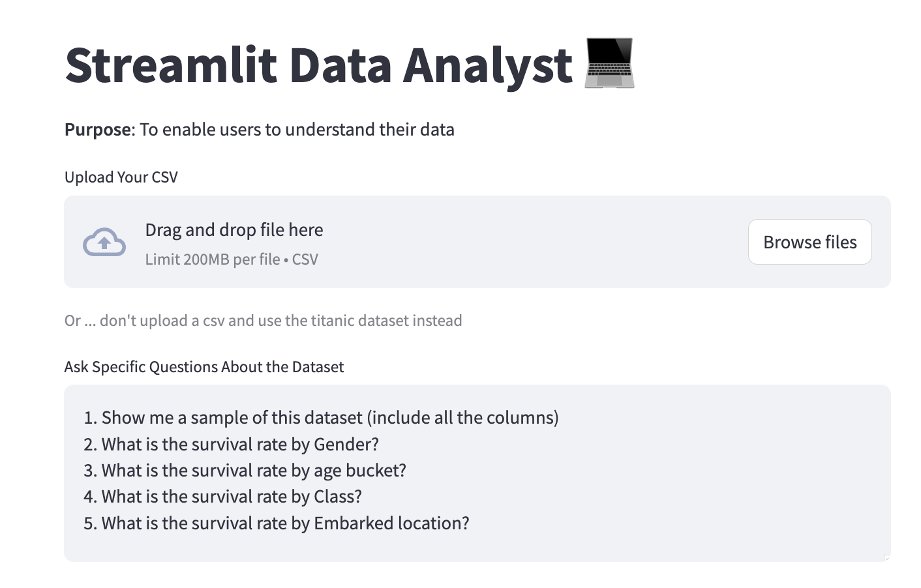The height and width of the screenshot is (588, 921).
Task: Click the Drag and drop file here text
Action: tap(234, 229)
